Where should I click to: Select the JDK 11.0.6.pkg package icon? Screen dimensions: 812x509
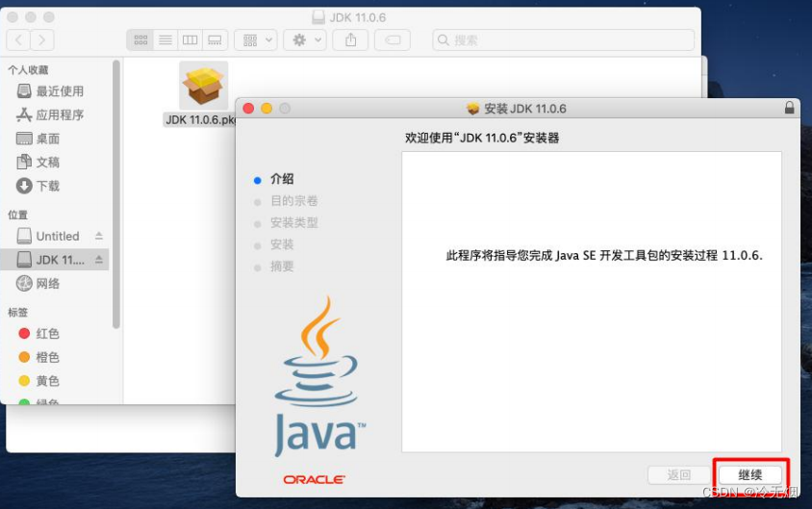click(x=204, y=85)
